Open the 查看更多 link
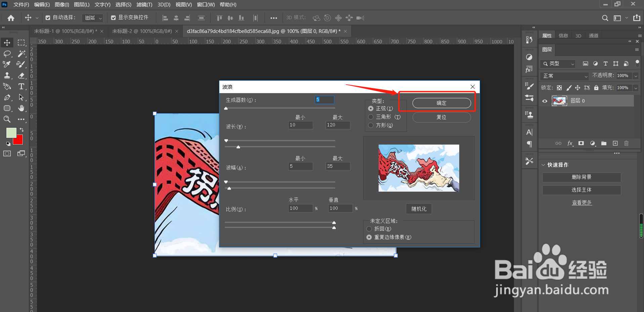The width and height of the screenshot is (644, 312). click(582, 203)
